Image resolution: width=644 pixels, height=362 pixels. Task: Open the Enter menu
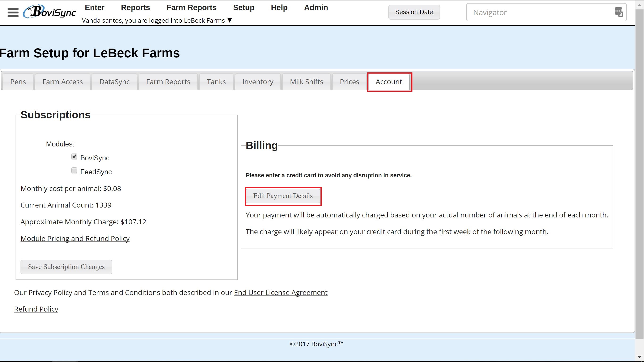95,8
